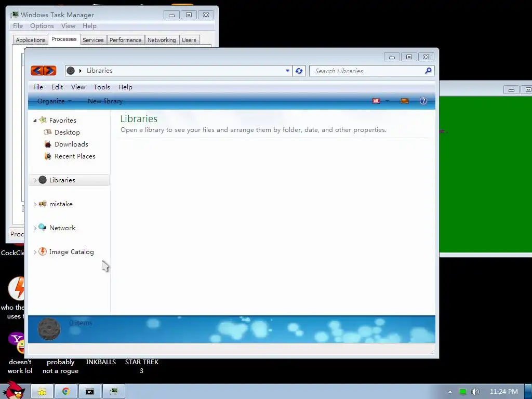This screenshot has width=532, height=399.
Task: Open the Explorer File menu
Action: (38, 87)
